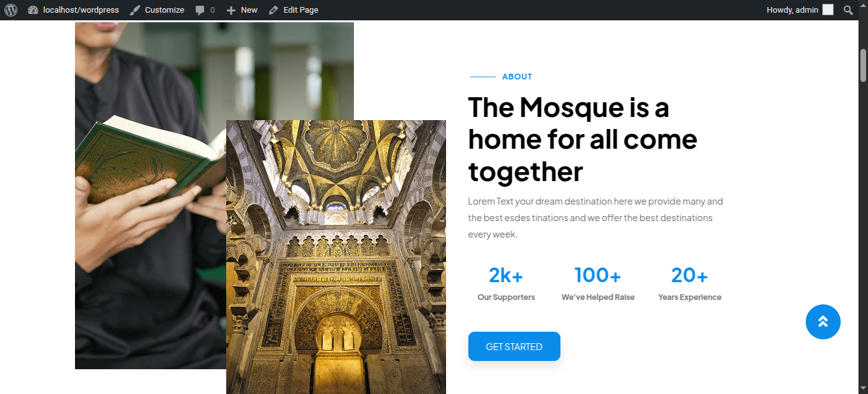The image size is (868, 394).
Task: Expand the New content menu
Action: (x=242, y=10)
